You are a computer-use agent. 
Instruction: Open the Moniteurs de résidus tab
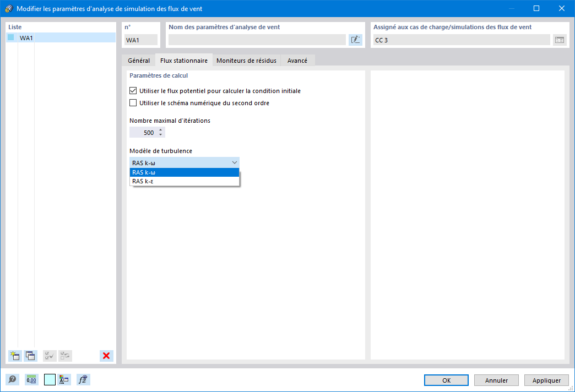(x=246, y=61)
